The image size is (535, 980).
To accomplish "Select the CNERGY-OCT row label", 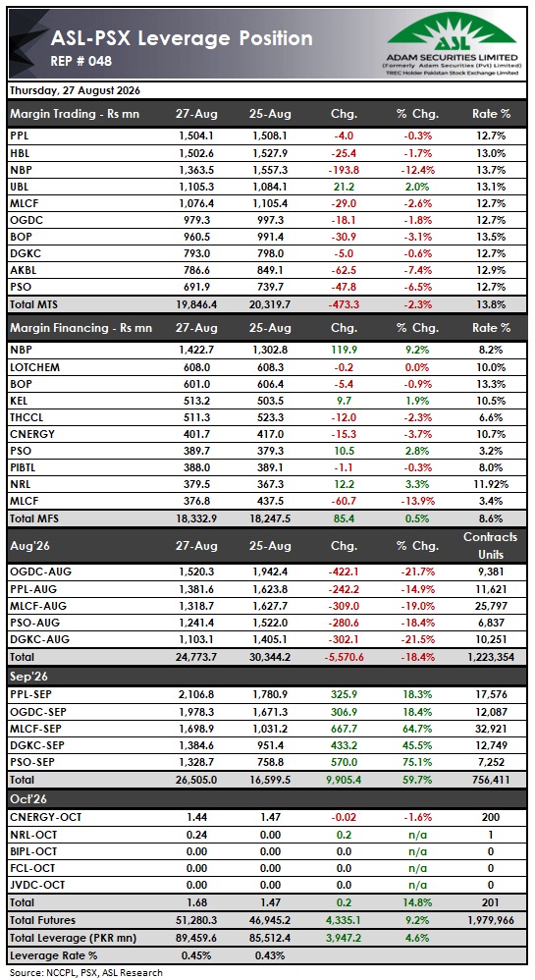I will (45, 817).
